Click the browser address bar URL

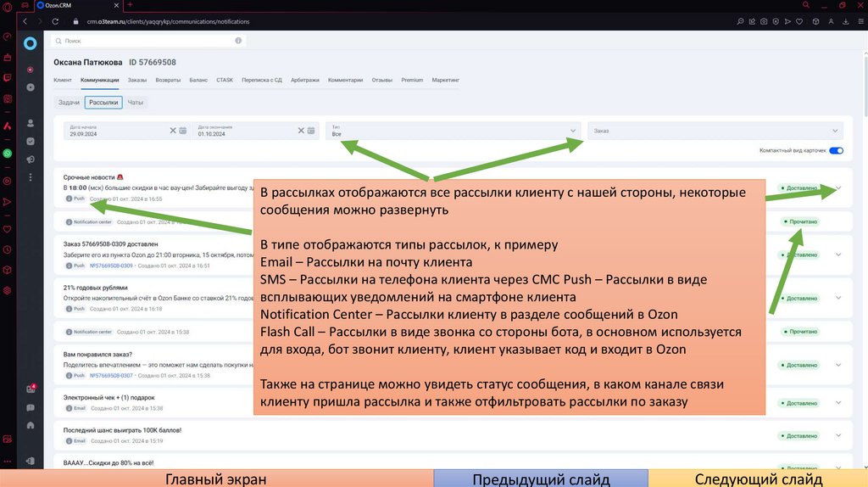pyautogui.click(x=169, y=21)
